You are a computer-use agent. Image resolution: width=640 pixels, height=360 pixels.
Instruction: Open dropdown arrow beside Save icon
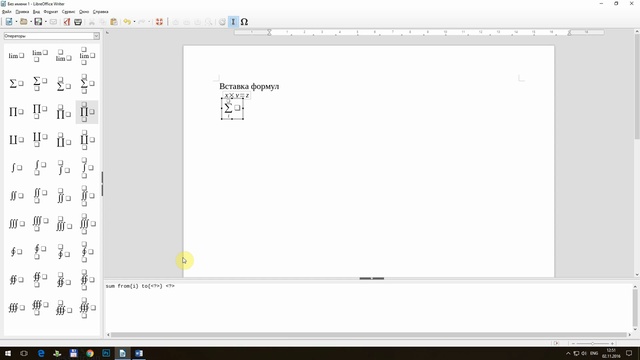click(x=45, y=22)
